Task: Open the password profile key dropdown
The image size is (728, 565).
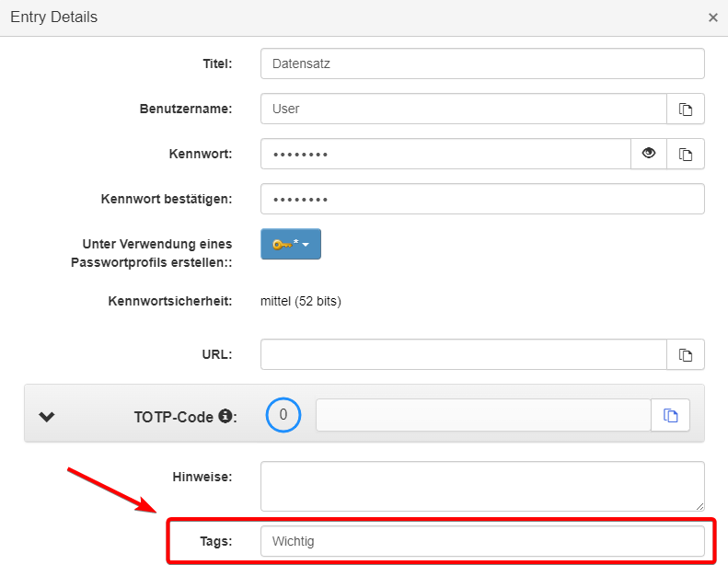Action: [291, 244]
